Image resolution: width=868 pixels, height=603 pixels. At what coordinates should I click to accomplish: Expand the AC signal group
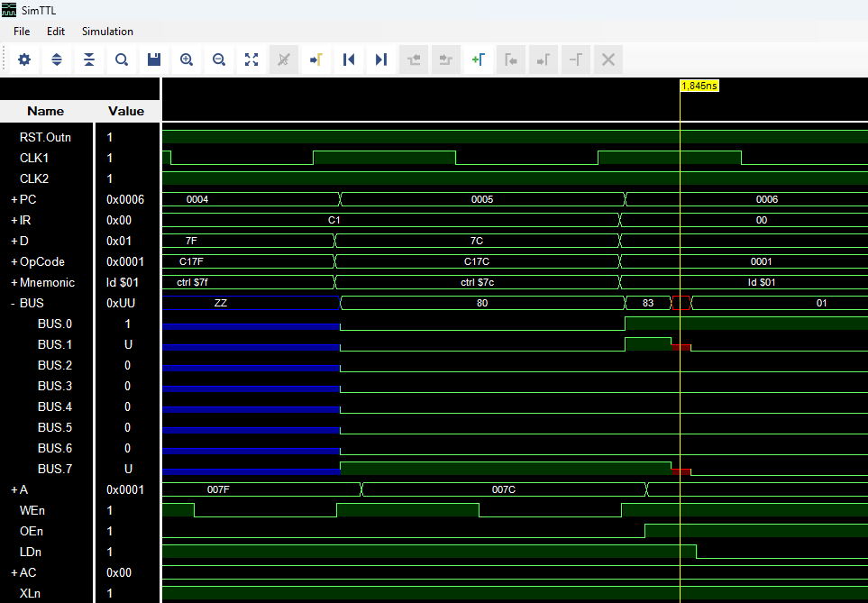click(14, 572)
